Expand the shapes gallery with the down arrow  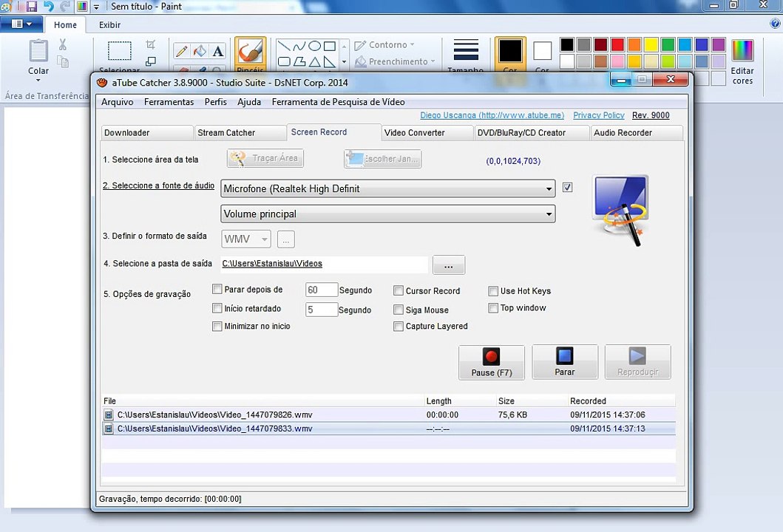click(x=344, y=62)
